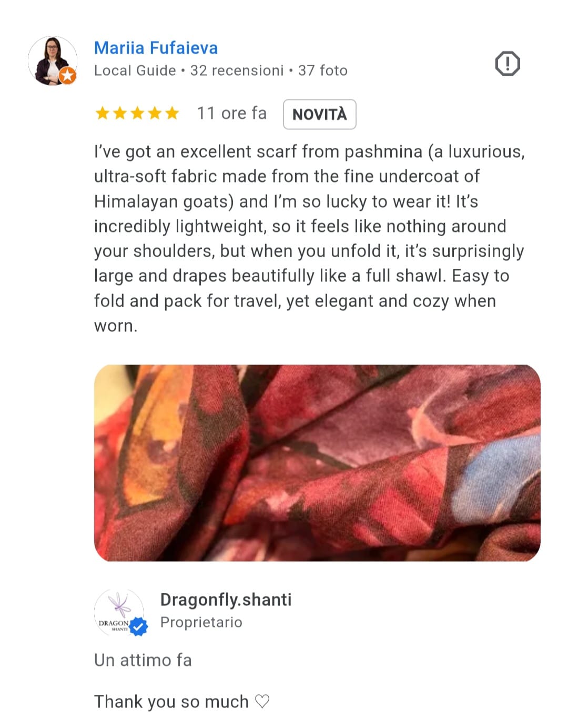The image size is (568, 728).
Task: Click the first yellow rating star
Action: 103,113
